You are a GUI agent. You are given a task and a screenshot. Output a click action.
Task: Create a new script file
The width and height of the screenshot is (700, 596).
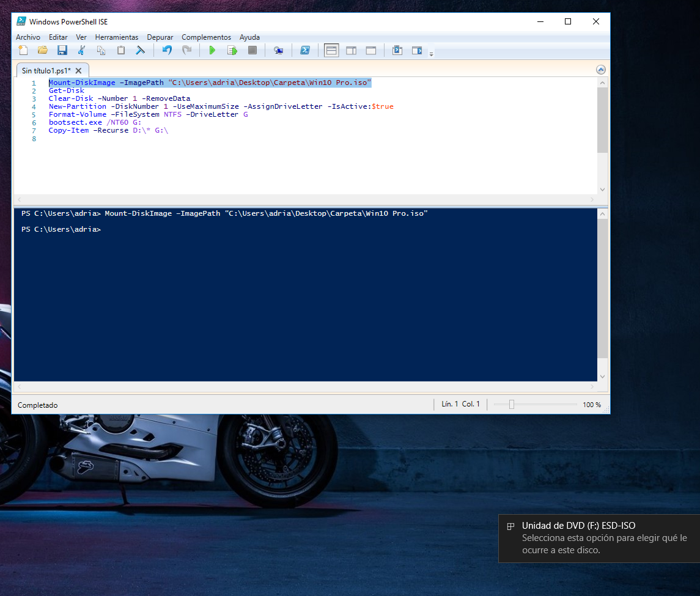(23, 51)
